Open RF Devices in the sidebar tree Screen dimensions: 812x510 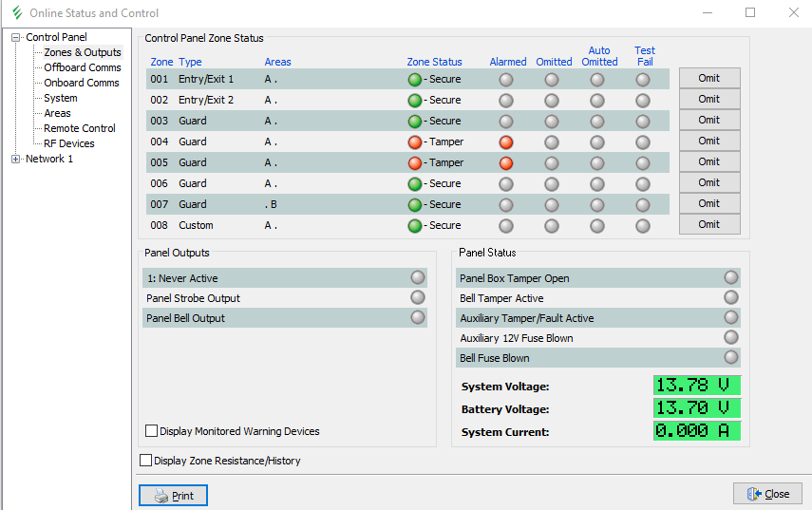click(x=68, y=143)
